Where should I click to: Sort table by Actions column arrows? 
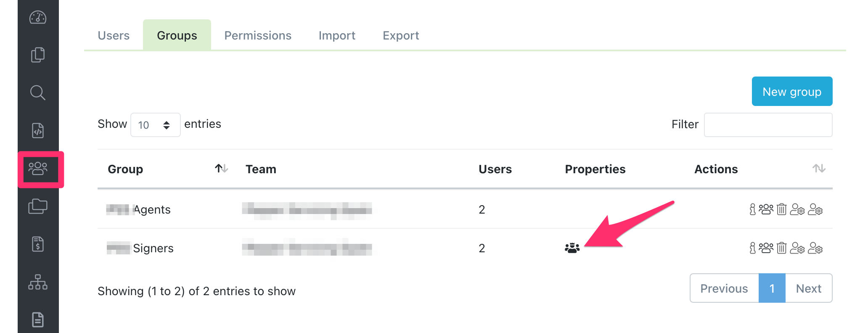(x=818, y=169)
